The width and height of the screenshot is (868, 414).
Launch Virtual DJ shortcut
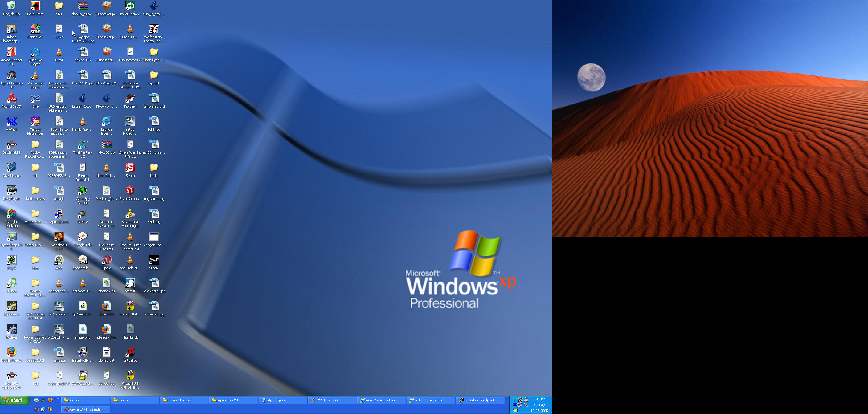click(130, 355)
